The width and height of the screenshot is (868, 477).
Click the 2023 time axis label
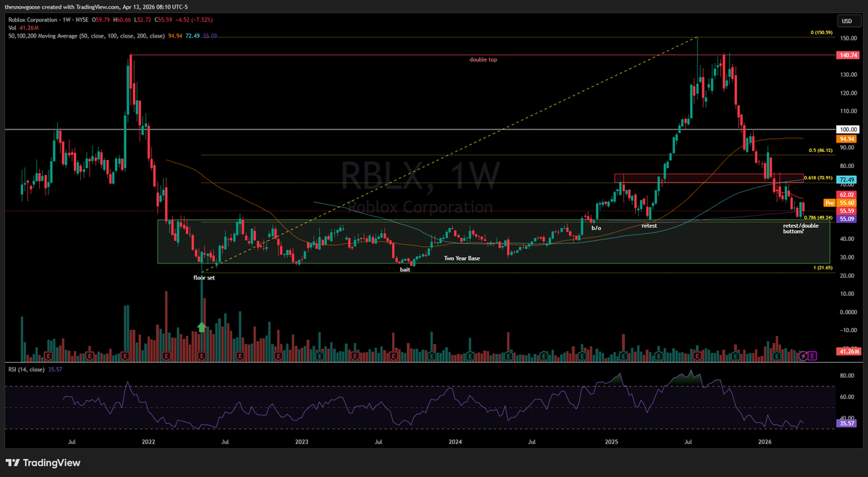coord(302,441)
